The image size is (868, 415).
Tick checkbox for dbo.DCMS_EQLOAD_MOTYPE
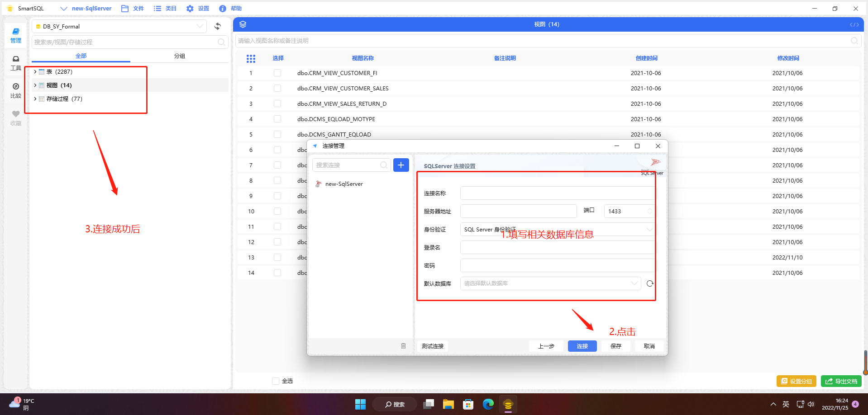click(277, 119)
